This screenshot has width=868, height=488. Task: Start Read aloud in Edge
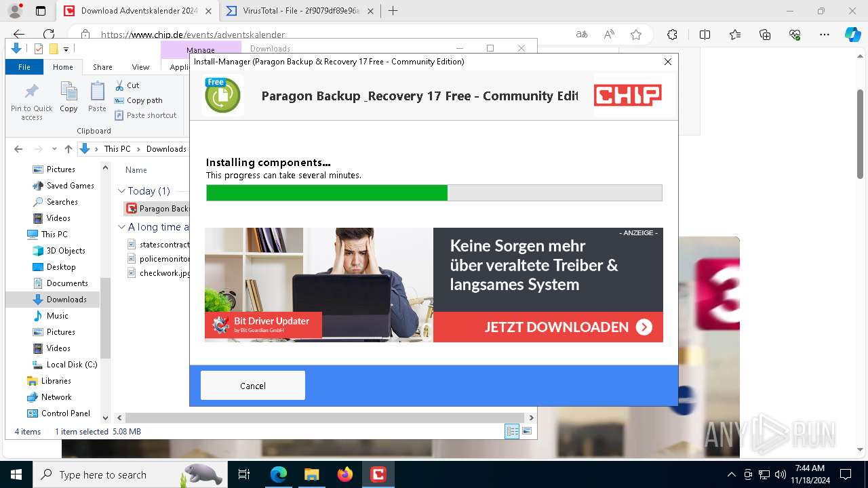609,35
